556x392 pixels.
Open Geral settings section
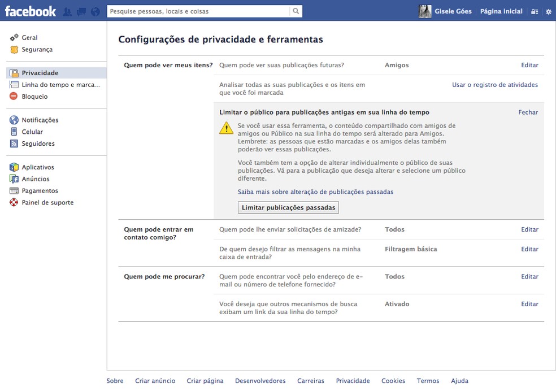pyautogui.click(x=29, y=38)
